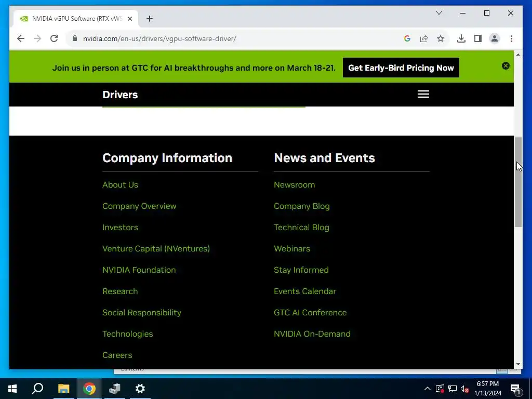532x399 pixels.
Task: Reload the NVIDIA drivers page
Action: click(54, 38)
